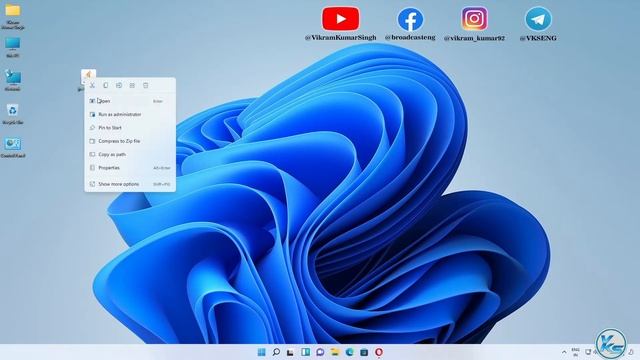This screenshot has width=640, height=360.
Task: Choose Pin to Start
Action: pyautogui.click(x=130, y=128)
